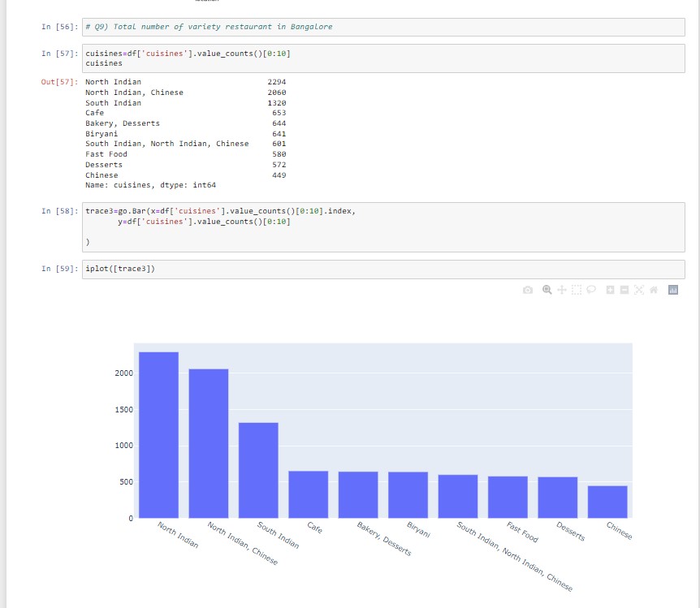Screen dimensions: 700x608
Task: Click 'Biryani' x-axis label under chart
Action: [418, 529]
